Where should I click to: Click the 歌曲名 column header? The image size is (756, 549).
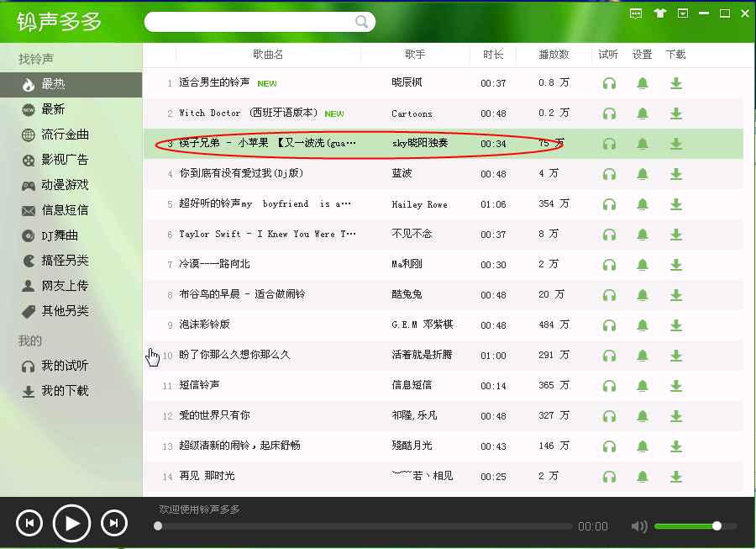[x=268, y=55]
